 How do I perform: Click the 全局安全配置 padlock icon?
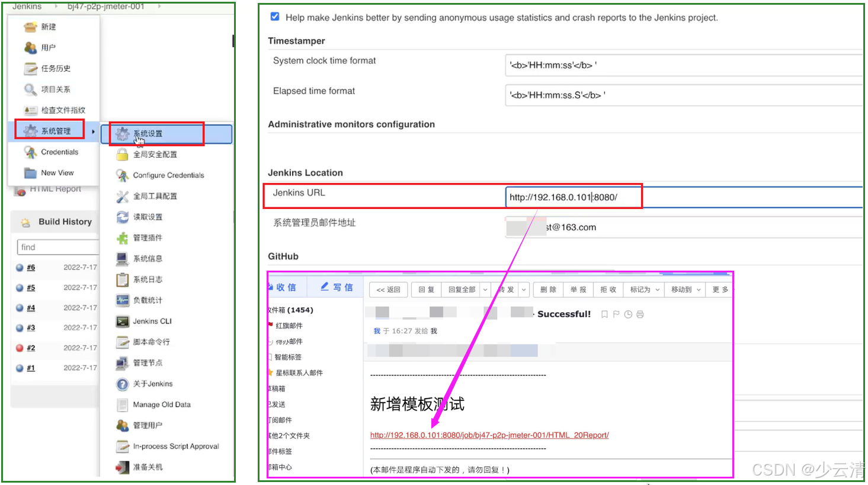click(122, 155)
